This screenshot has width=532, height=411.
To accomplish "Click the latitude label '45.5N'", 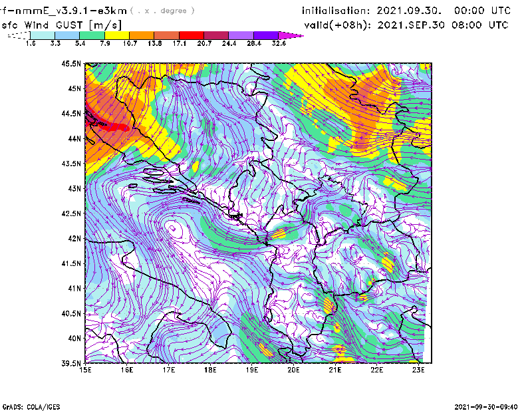I will [x=71, y=63].
